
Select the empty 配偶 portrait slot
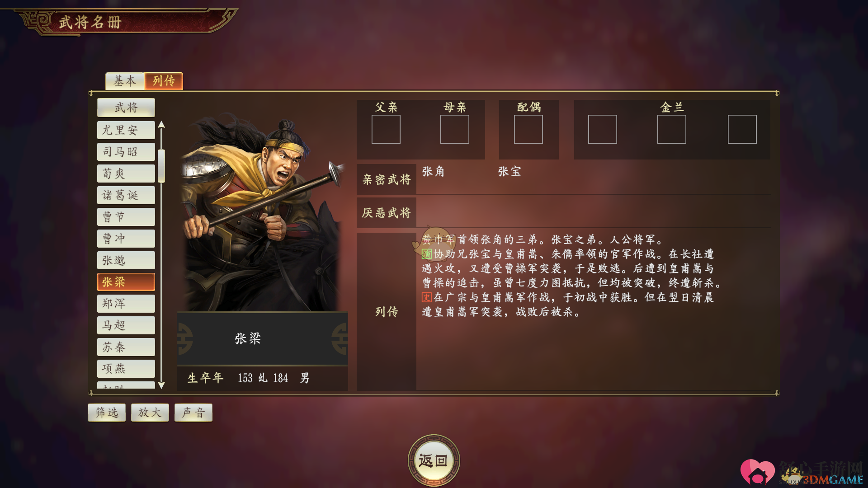528,129
